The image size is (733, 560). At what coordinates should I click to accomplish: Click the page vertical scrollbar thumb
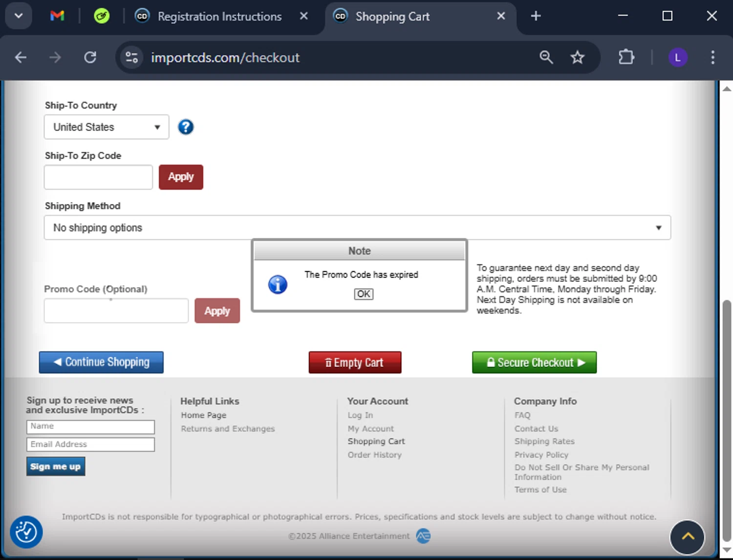point(727,421)
